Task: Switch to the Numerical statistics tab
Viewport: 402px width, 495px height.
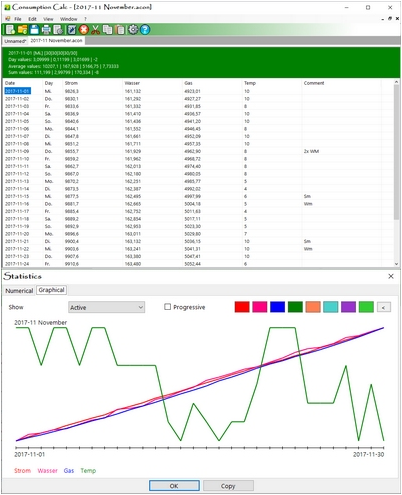Action: tap(19, 291)
